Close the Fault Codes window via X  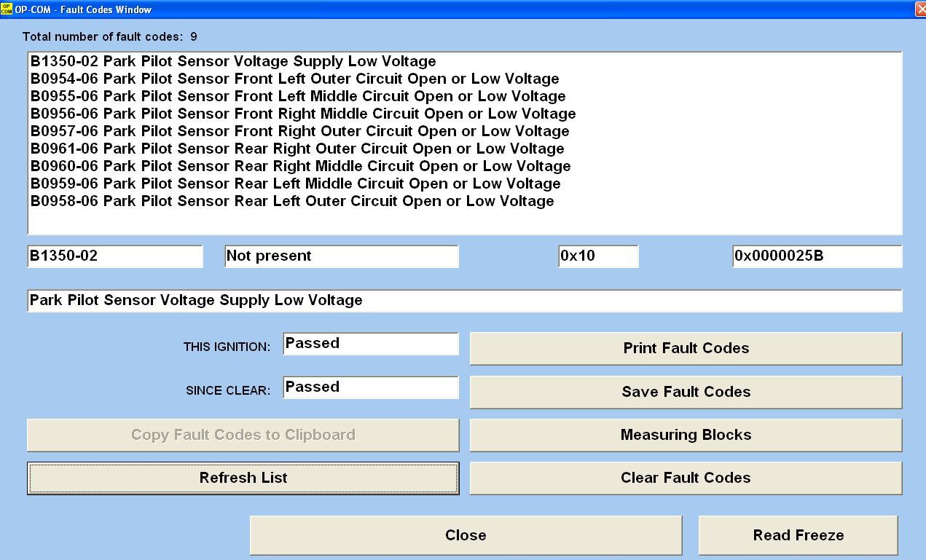pos(920,9)
